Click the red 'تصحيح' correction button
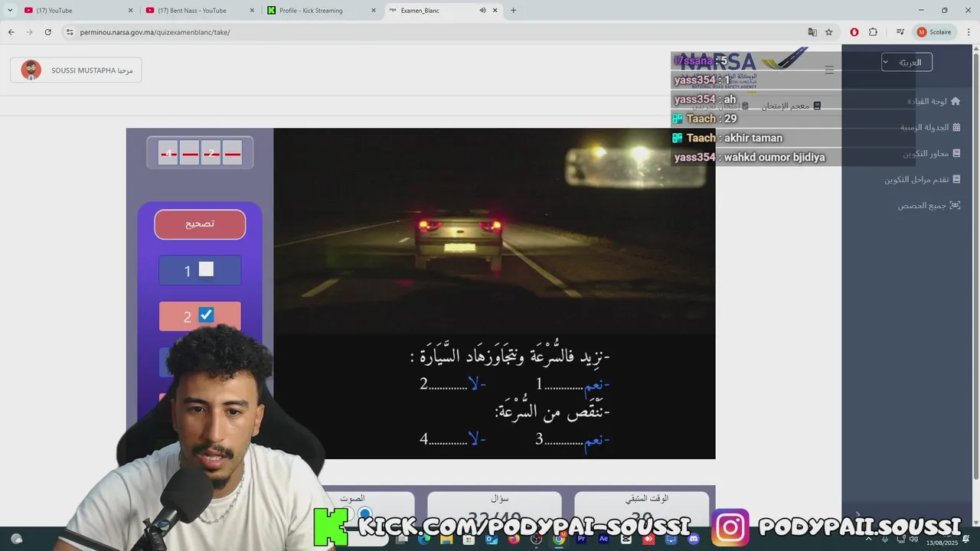The height and width of the screenshot is (551, 980). (200, 224)
